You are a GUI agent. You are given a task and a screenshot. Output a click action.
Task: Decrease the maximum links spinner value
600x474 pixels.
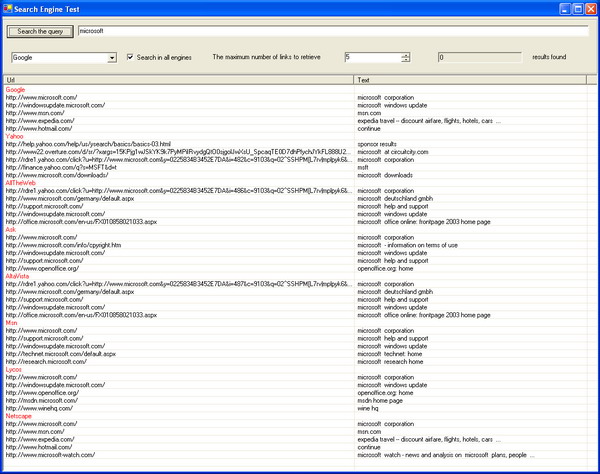(x=405, y=60)
